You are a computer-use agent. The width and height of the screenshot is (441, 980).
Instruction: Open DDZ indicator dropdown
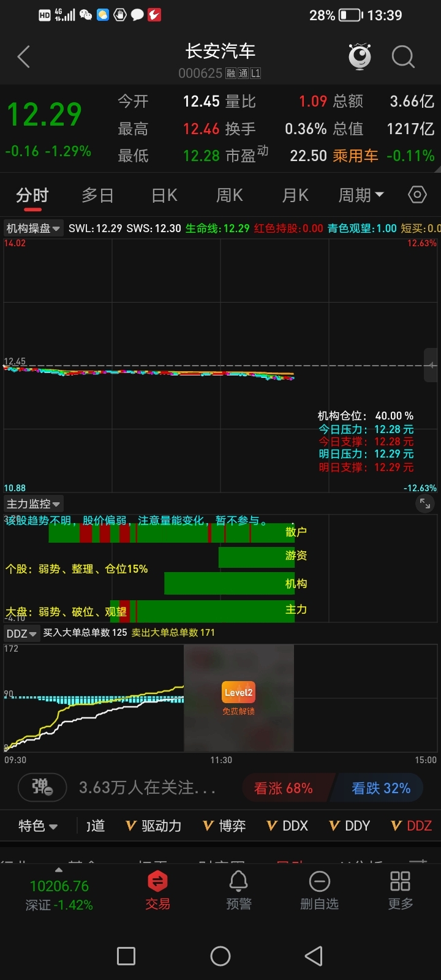pyautogui.click(x=21, y=633)
